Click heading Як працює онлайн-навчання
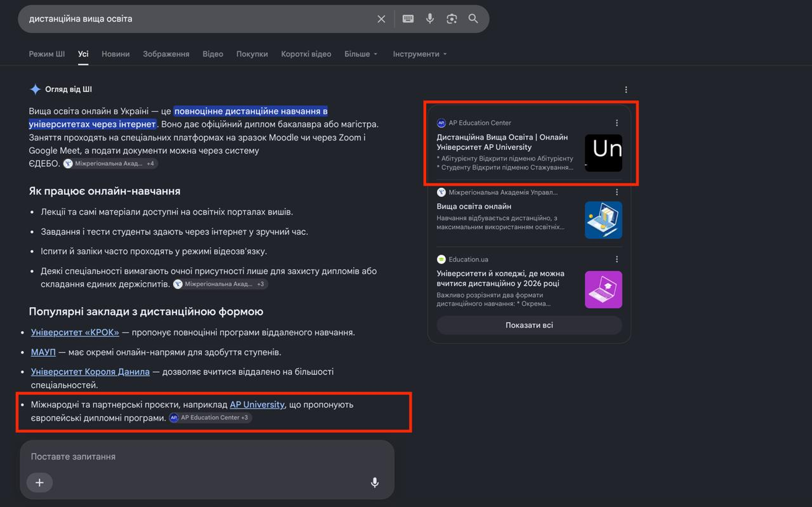 pos(105,191)
